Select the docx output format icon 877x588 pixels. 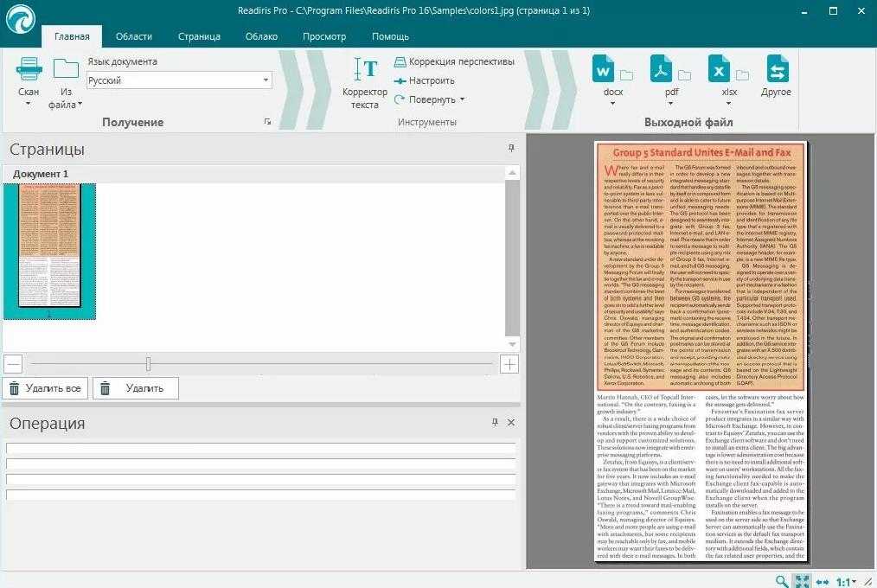point(604,69)
